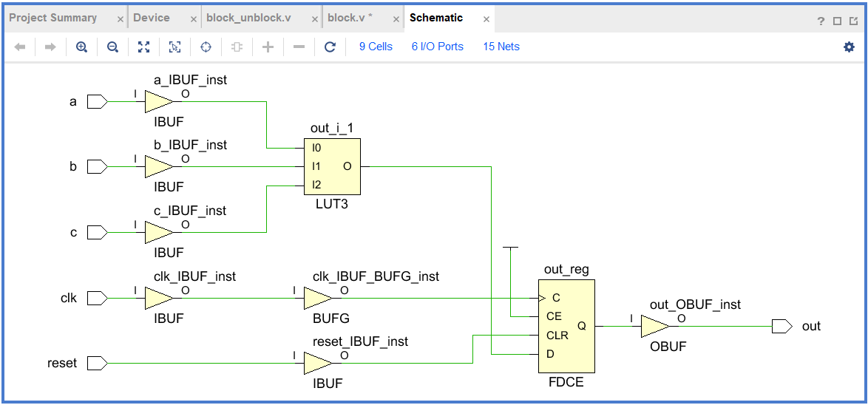
Task: Click the I2 pin on LUT3
Action: (316, 185)
